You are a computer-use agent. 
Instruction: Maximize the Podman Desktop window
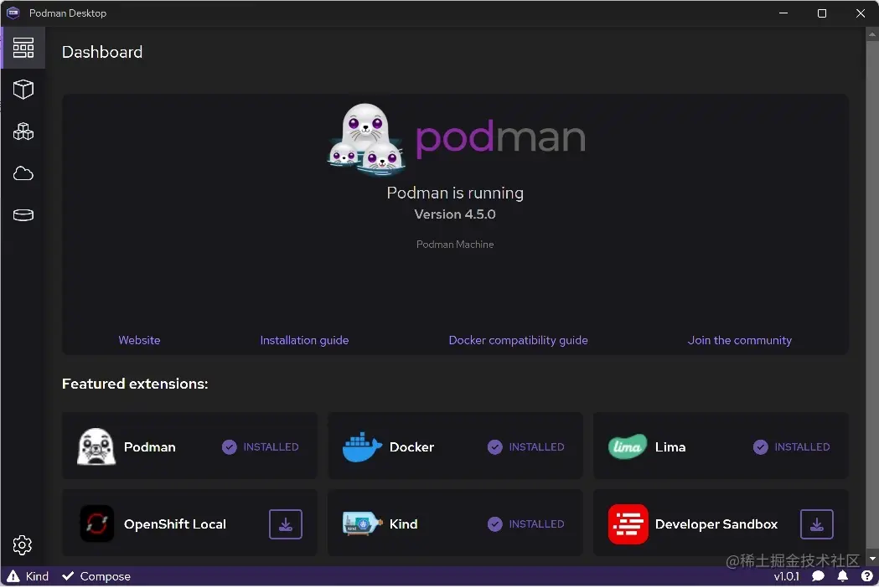pyautogui.click(x=822, y=13)
